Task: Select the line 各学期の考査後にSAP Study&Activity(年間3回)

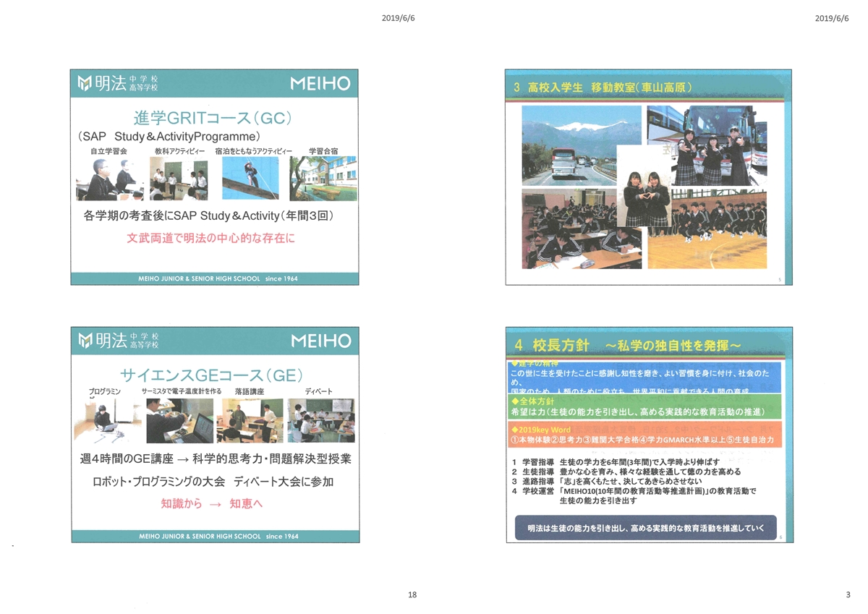Action: (x=208, y=216)
